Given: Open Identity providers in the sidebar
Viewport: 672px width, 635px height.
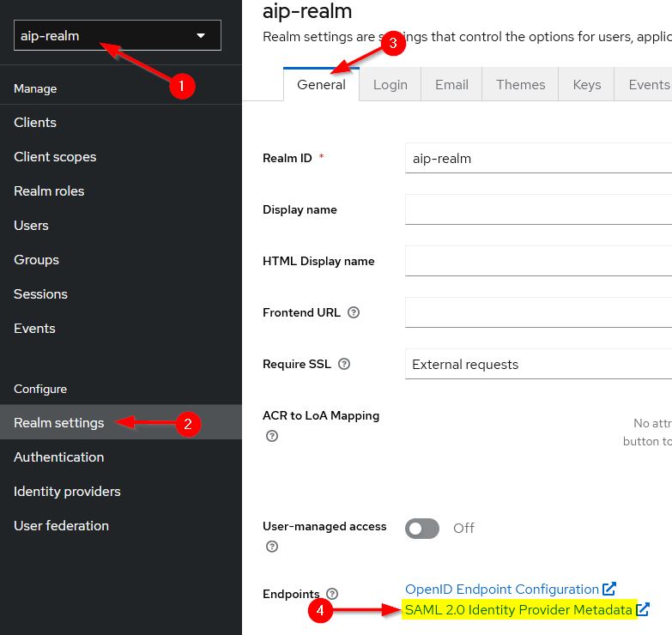Looking at the screenshot, I should [x=67, y=492].
